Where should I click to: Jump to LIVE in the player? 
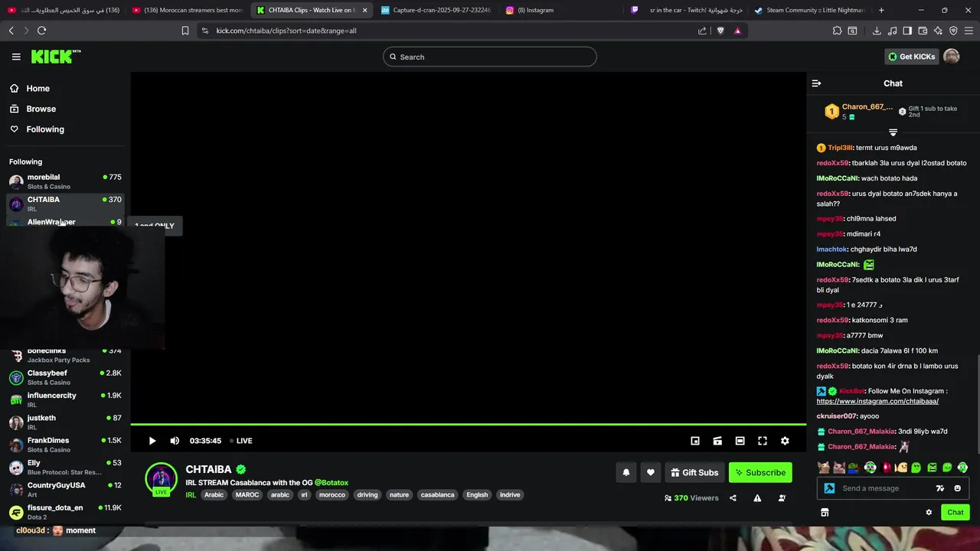click(241, 441)
